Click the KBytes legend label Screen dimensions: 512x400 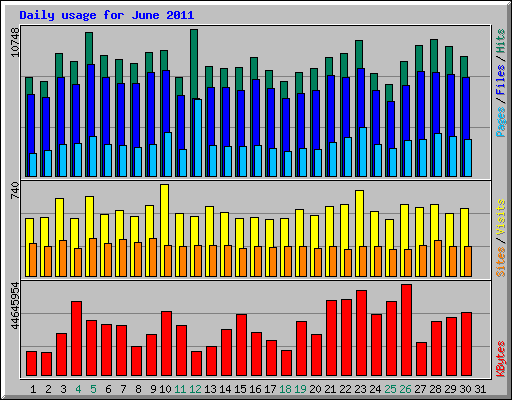tap(501, 359)
